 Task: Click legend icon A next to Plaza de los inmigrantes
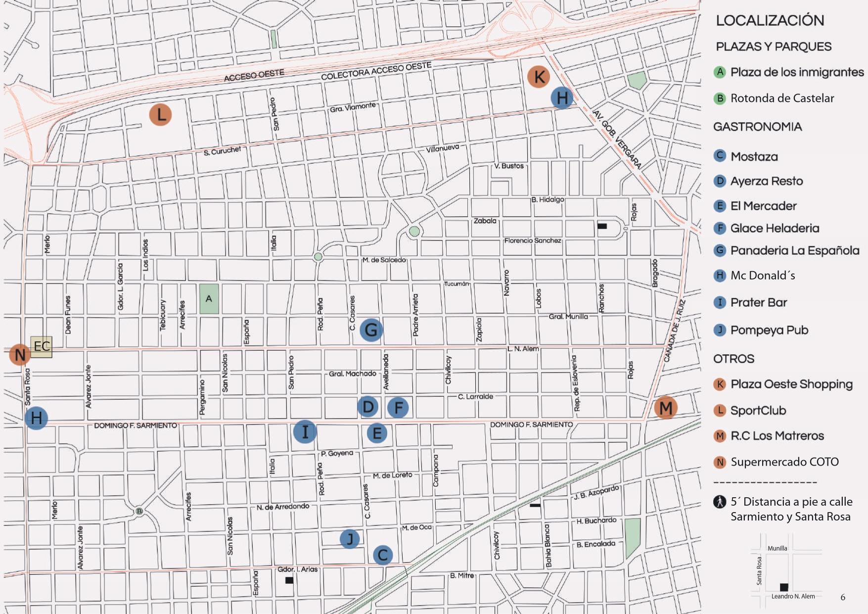(720, 72)
